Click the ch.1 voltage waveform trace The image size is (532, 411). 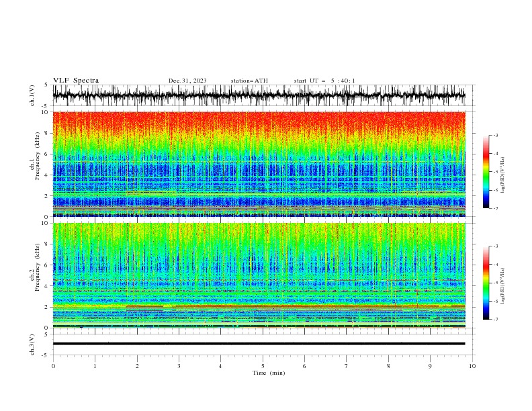pos(259,95)
